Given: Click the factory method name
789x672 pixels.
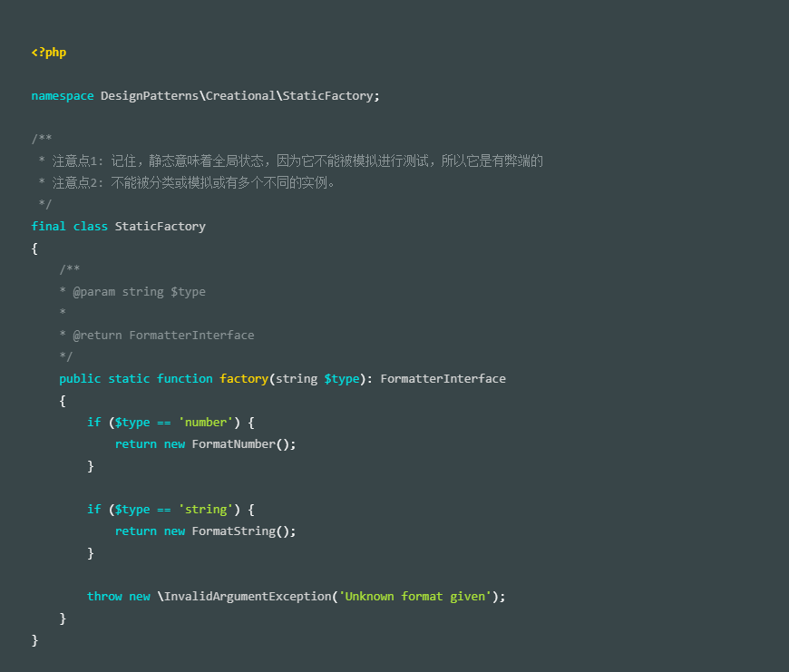Looking at the screenshot, I should click(244, 379).
